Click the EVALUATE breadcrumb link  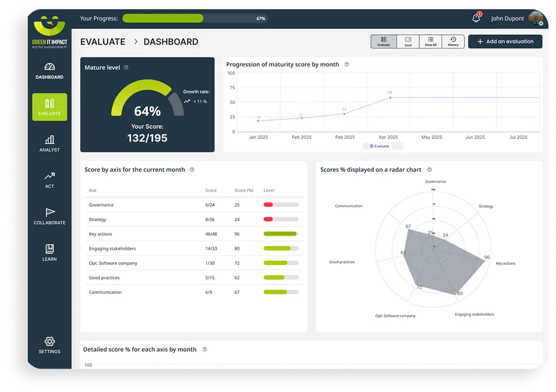coord(103,42)
